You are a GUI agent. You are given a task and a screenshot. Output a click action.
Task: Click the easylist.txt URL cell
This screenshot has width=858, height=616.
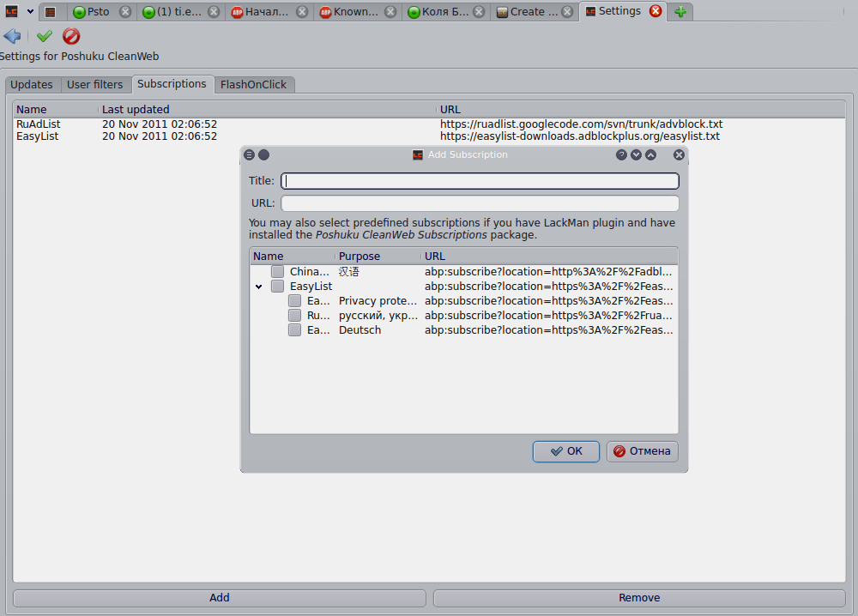click(x=580, y=136)
